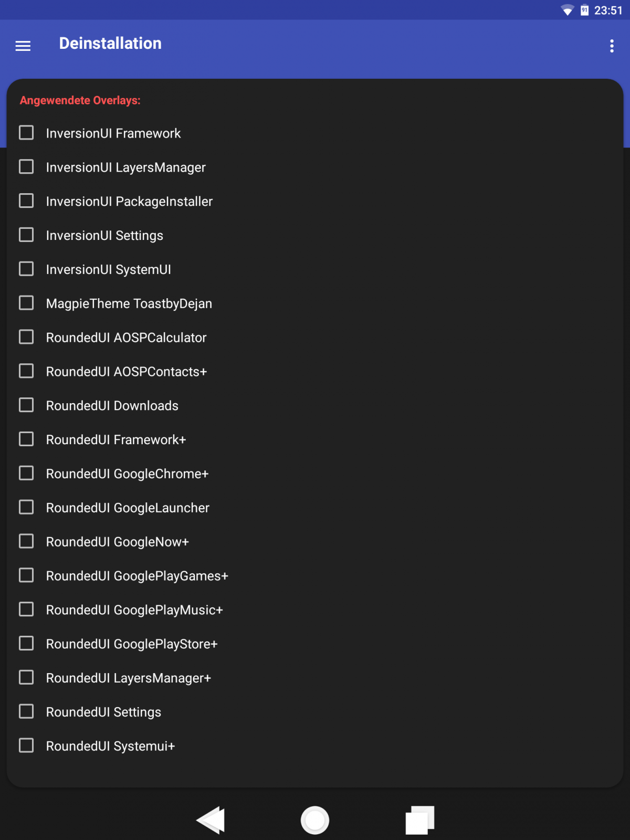Open the recent apps overview
This screenshot has width=630, height=840.
[x=419, y=820]
